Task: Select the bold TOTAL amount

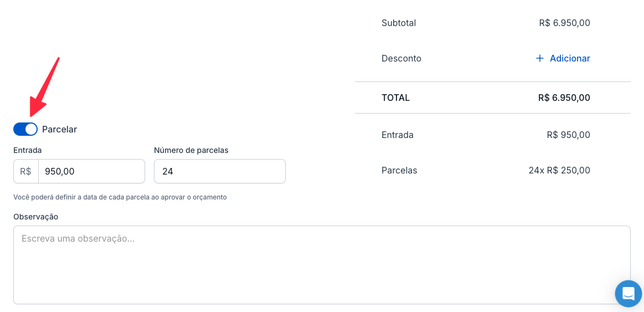Action: click(564, 98)
